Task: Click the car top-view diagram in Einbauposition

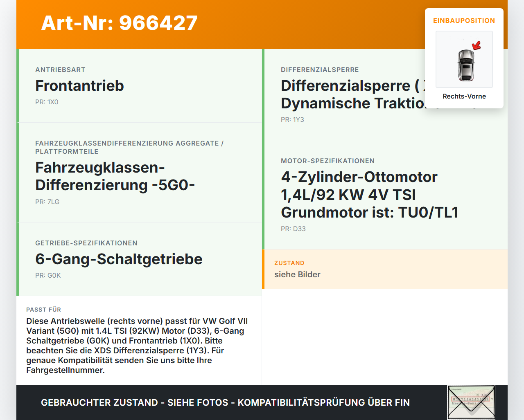Action: [464, 59]
